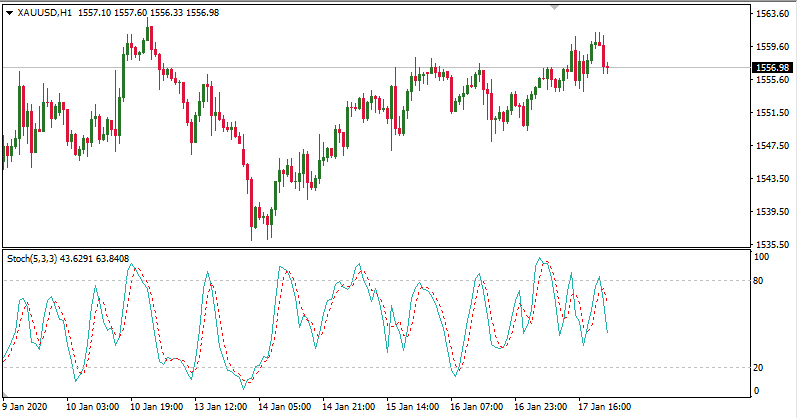Image resolution: width=798 pixels, height=418 pixels.
Task: Click the OHLC values 1557.10 1557.60 1556.33 1556.98
Action: click(x=149, y=13)
